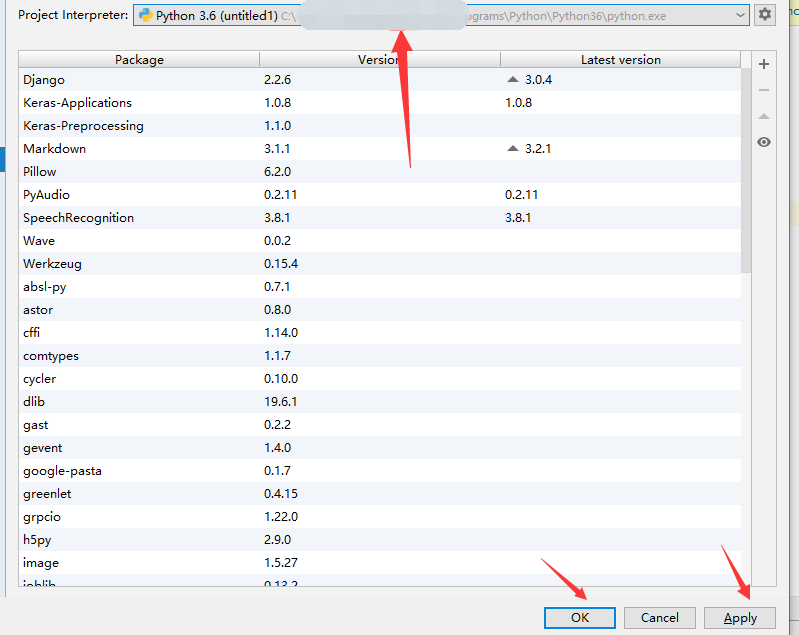
Task: Click the Markdown upgrade-available arrow indicator
Action: [513, 149]
